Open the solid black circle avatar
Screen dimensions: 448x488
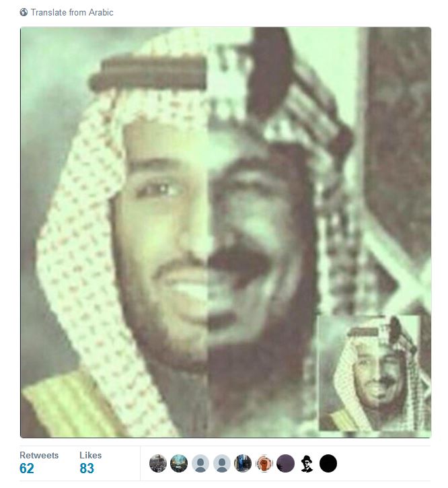(x=328, y=463)
